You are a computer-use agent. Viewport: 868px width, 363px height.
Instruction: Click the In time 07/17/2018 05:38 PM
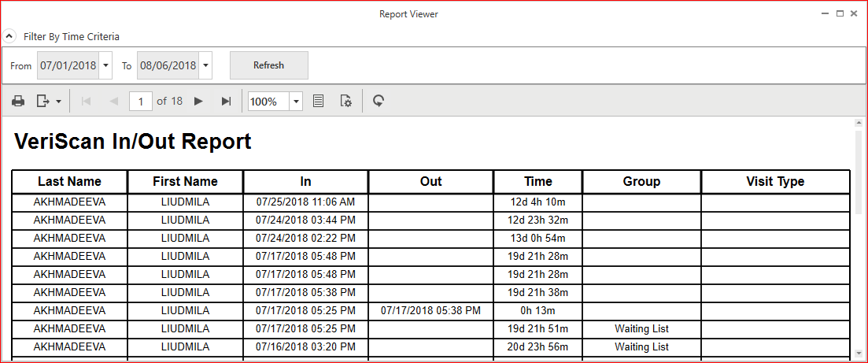[x=305, y=293]
